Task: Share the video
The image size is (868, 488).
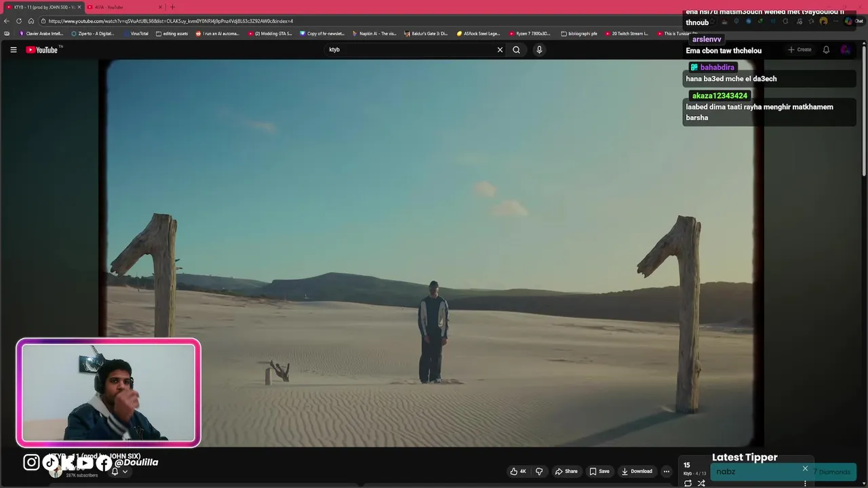Action: click(566, 471)
